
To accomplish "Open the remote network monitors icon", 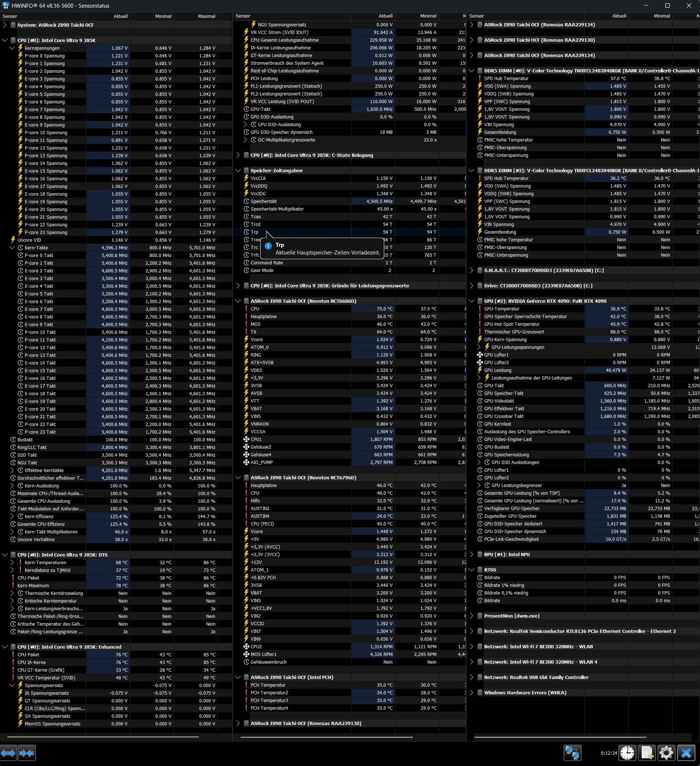I will click(x=572, y=753).
